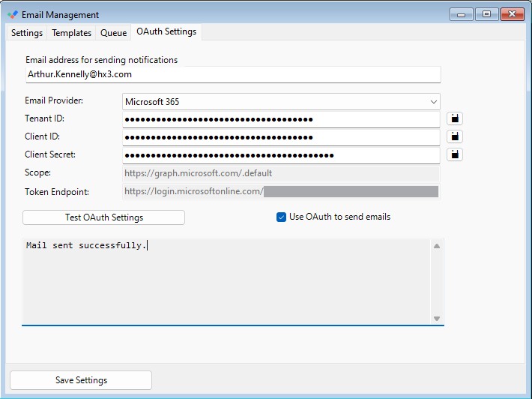This screenshot has width=532, height=399.
Task: Select the Client Secret input field
Action: coord(281,155)
